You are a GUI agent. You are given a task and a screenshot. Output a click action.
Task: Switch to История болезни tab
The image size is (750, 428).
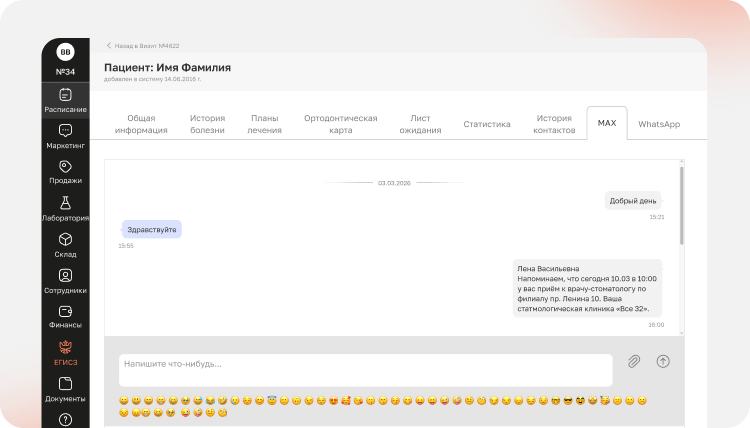pos(207,124)
